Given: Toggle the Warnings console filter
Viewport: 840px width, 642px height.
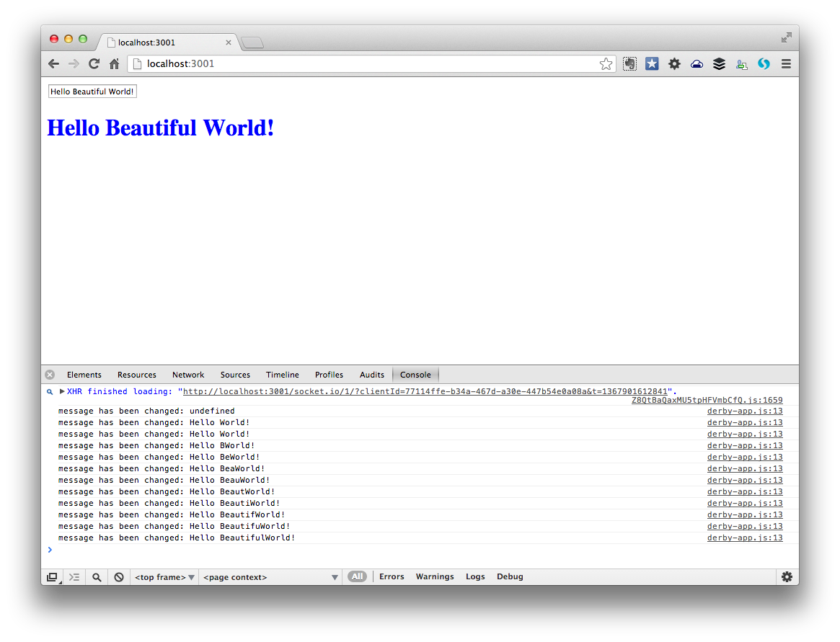Looking at the screenshot, I should tap(435, 576).
